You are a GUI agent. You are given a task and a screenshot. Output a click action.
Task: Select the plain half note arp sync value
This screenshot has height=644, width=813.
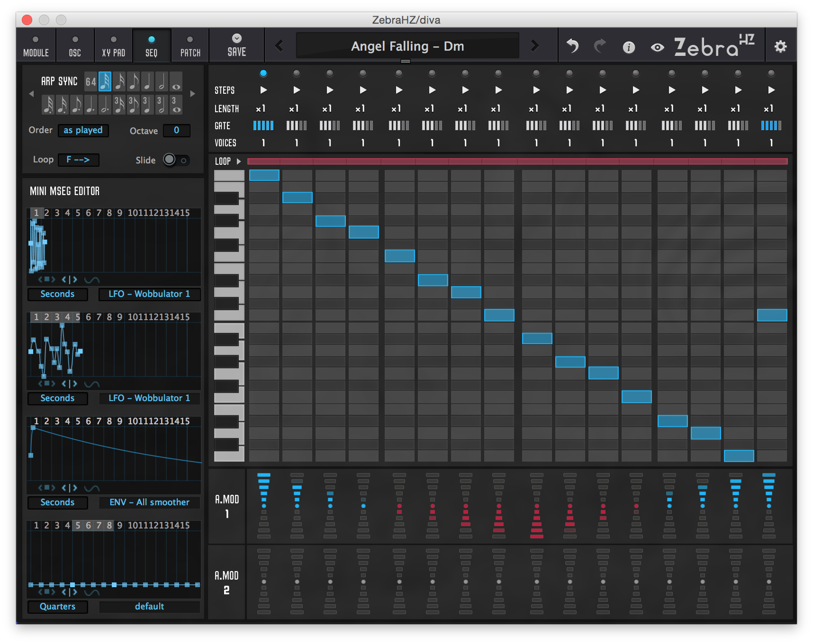(162, 81)
